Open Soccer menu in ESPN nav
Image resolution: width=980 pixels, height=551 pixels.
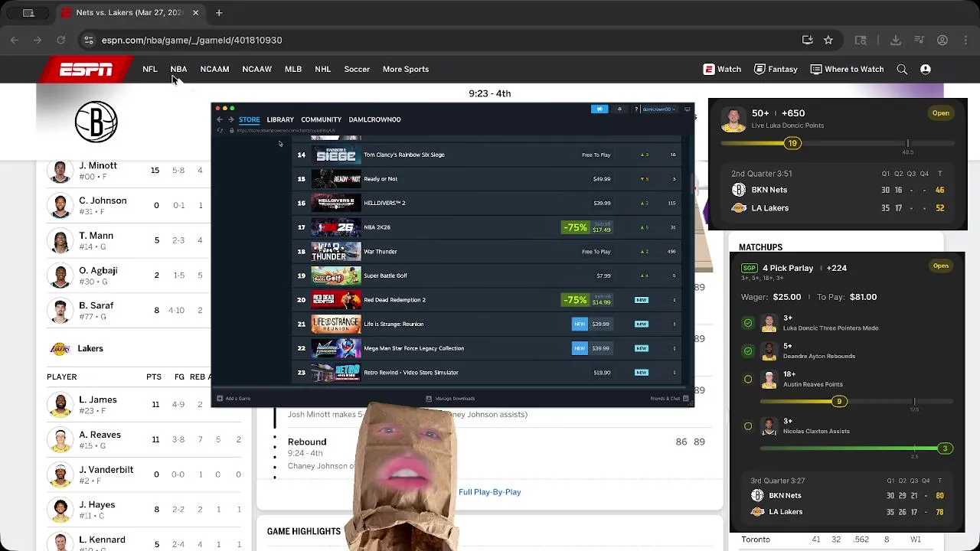coord(357,70)
